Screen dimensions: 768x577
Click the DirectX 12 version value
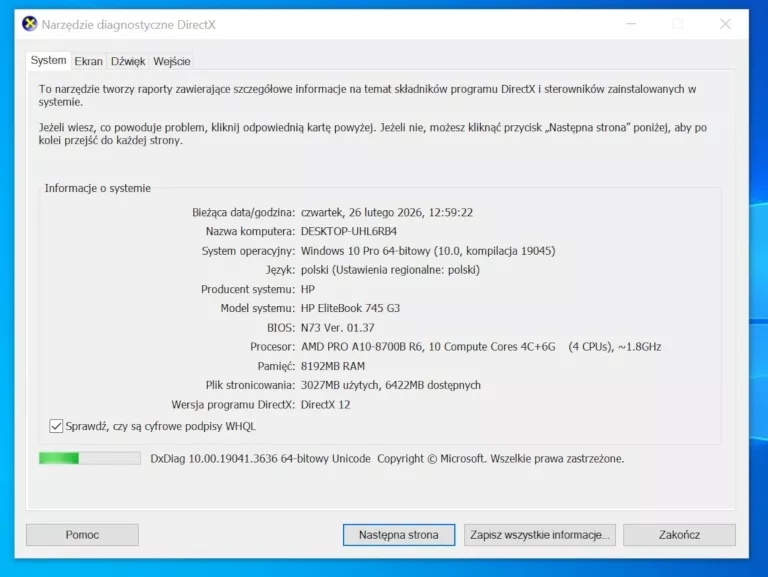(325, 405)
